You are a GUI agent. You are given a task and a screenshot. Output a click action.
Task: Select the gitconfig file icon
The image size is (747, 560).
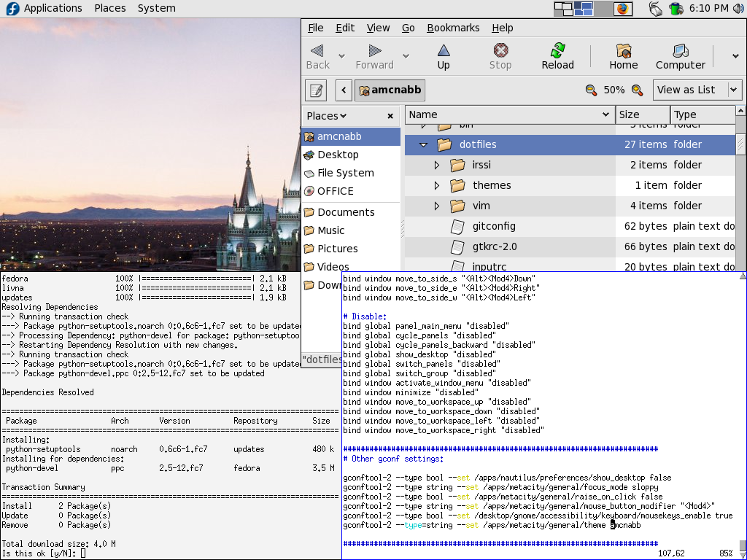(x=457, y=227)
